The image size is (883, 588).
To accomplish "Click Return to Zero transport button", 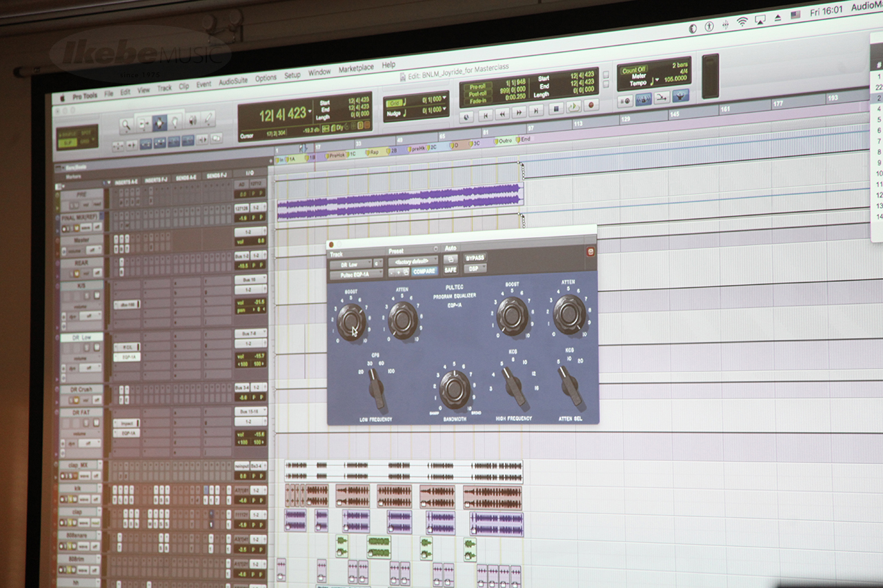I will 486,114.
